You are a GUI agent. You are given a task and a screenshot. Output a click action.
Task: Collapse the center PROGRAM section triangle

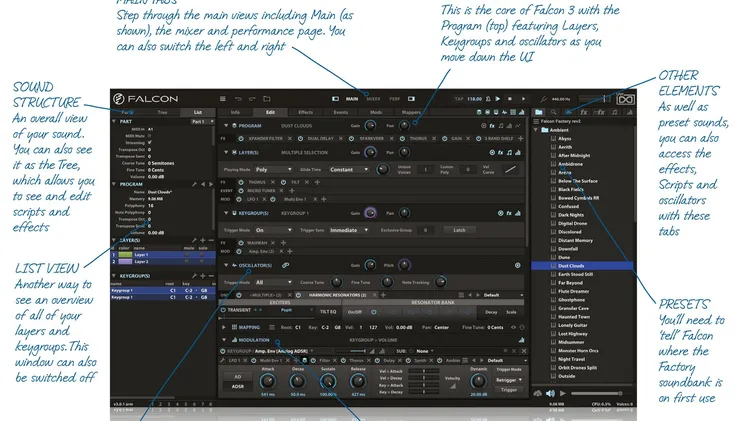point(226,126)
